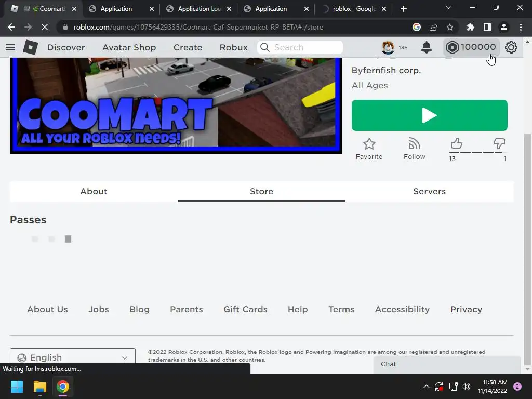Go forward in browser history
532x399 pixels.
click(28, 27)
